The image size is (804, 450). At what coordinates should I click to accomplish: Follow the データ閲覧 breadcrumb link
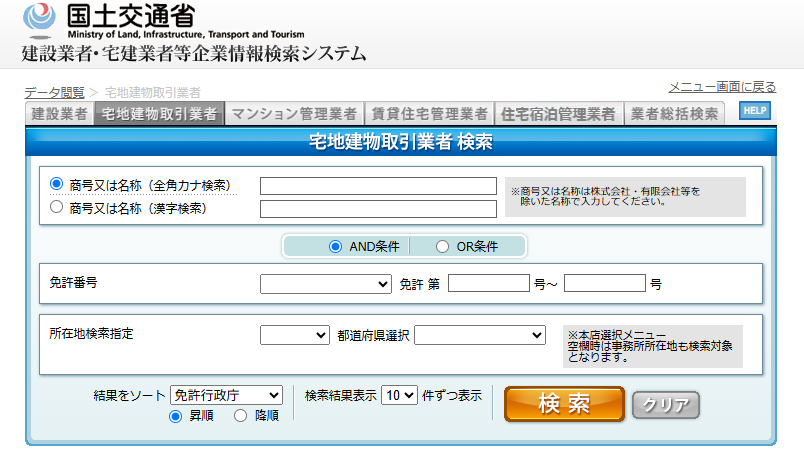(x=54, y=93)
